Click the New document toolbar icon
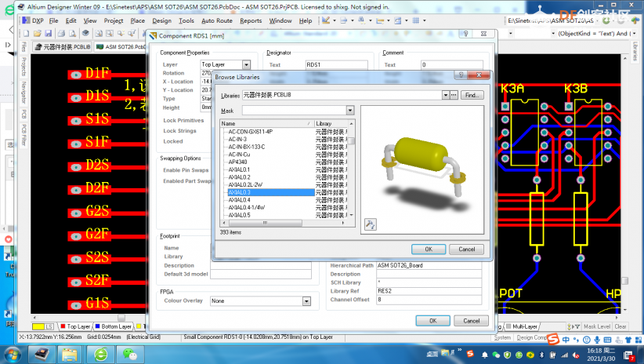This screenshot has width=644, height=364. click(27, 33)
